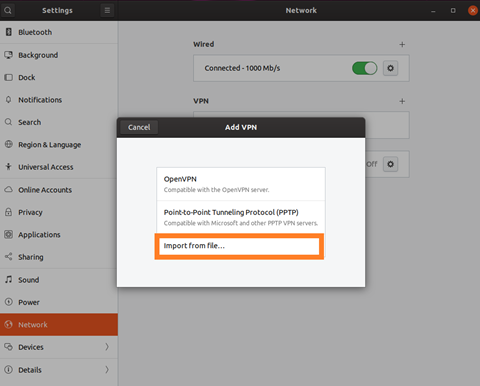480x386 pixels.
Task: Toggle the wired connection switch off
Action: (x=364, y=68)
